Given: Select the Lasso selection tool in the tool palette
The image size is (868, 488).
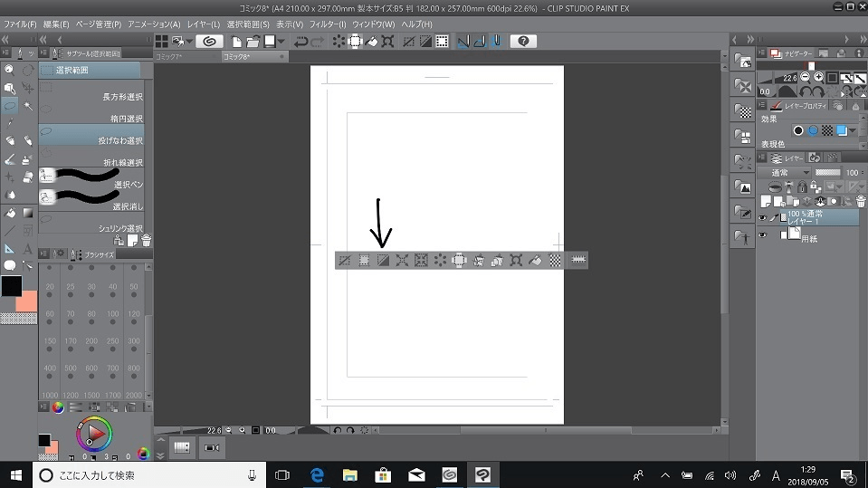Looking at the screenshot, I should pyautogui.click(x=10, y=106).
